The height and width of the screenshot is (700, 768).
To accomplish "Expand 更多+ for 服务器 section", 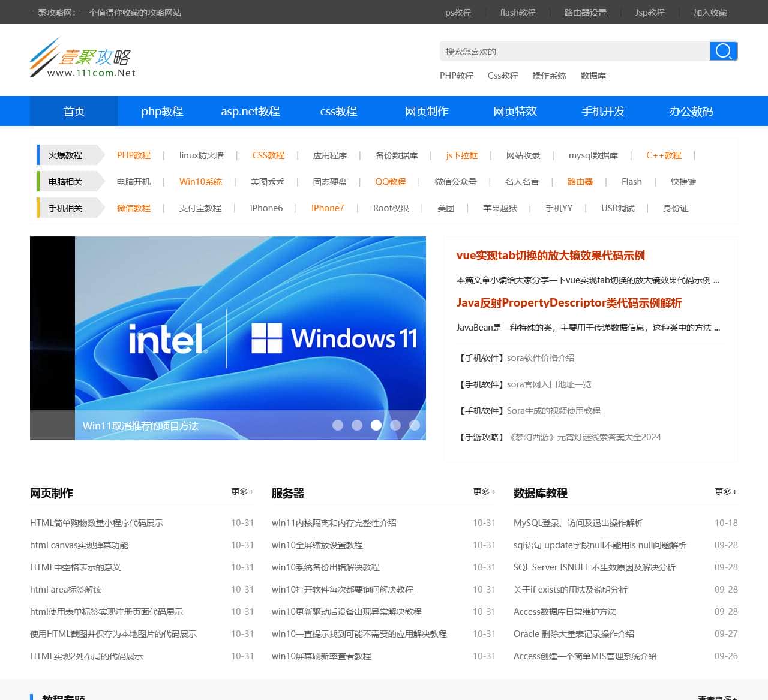I will point(484,492).
